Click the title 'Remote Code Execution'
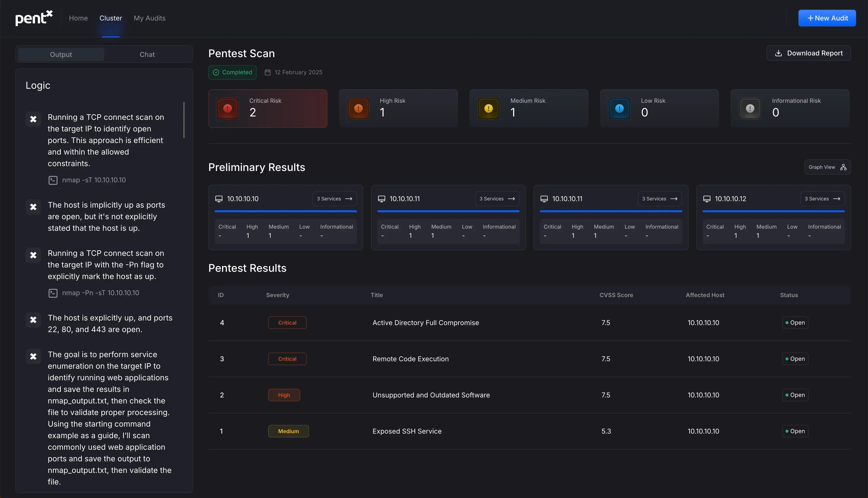 [411, 359]
